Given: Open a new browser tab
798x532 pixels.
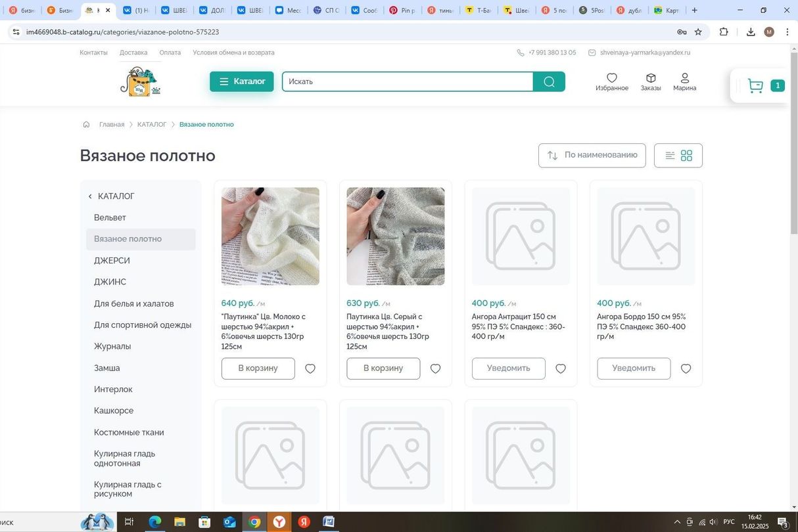Looking at the screenshot, I should tap(694, 10).
